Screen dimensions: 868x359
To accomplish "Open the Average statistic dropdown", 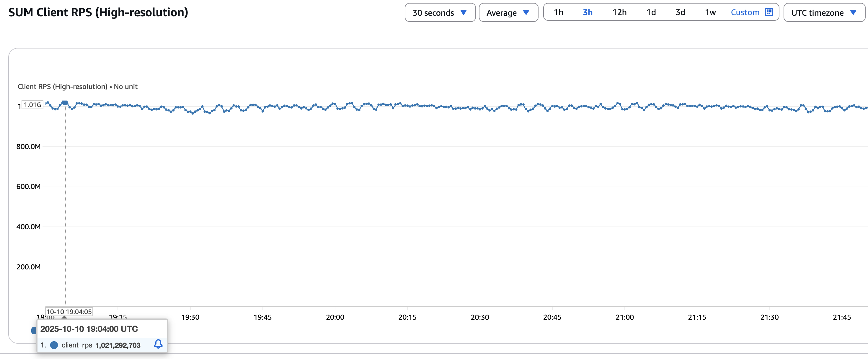I will [x=508, y=12].
